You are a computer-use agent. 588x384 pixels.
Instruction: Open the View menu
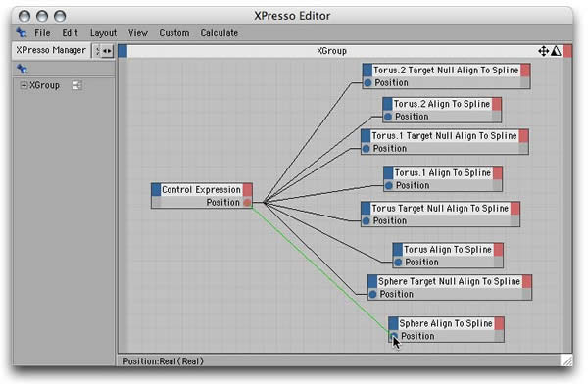pyautogui.click(x=137, y=33)
